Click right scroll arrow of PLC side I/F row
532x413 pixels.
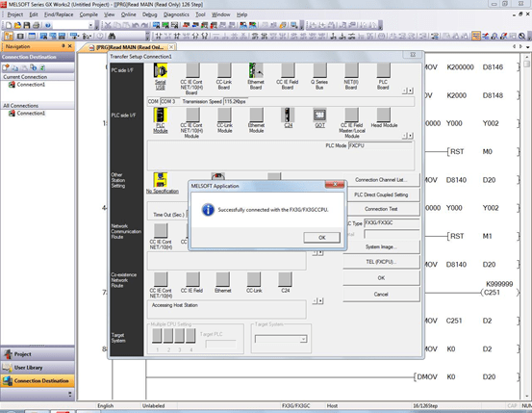click(x=411, y=136)
